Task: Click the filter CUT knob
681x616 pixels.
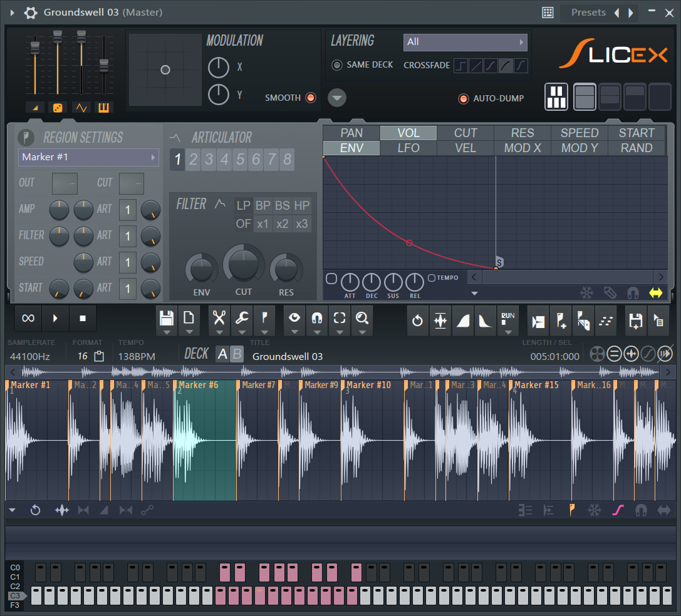Action: click(244, 265)
